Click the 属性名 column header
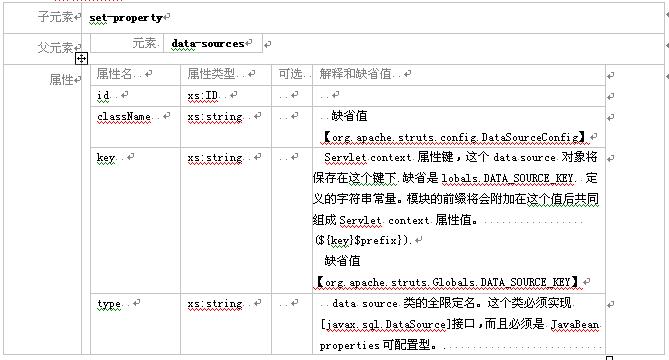 [x=114, y=74]
